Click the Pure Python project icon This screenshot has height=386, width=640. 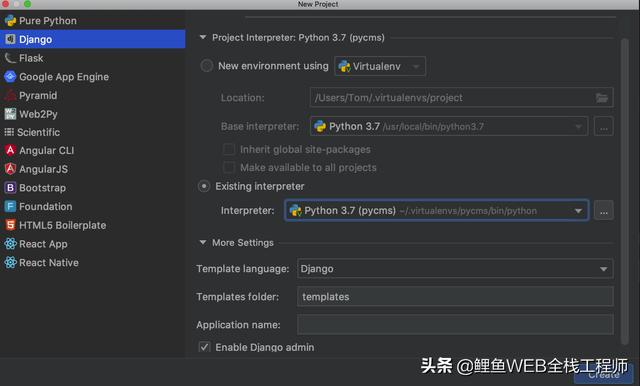click(x=10, y=20)
